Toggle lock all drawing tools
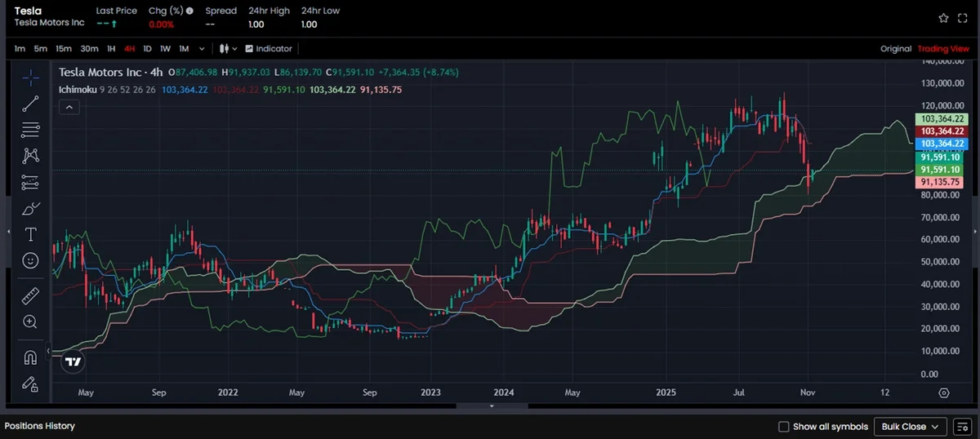Viewport: 980px width, 439px height. click(x=30, y=383)
